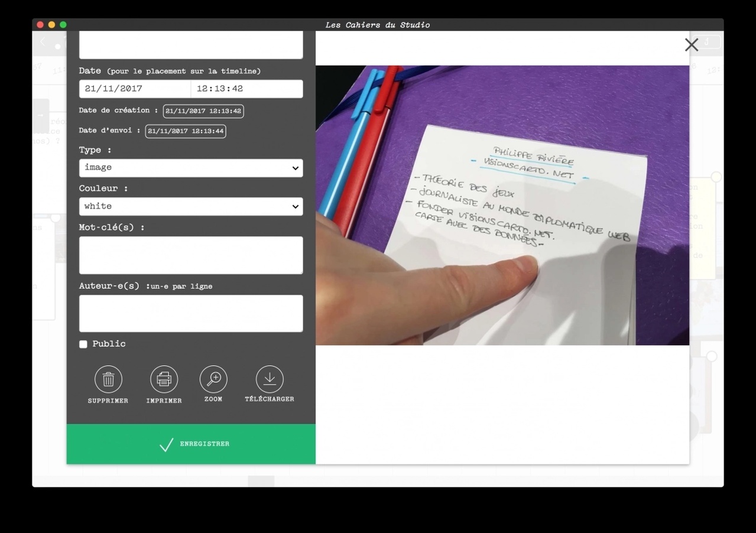Screen dimensions: 756x533
Task: Open image zoom with the Zoom magnifier icon
Action: tap(213, 379)
